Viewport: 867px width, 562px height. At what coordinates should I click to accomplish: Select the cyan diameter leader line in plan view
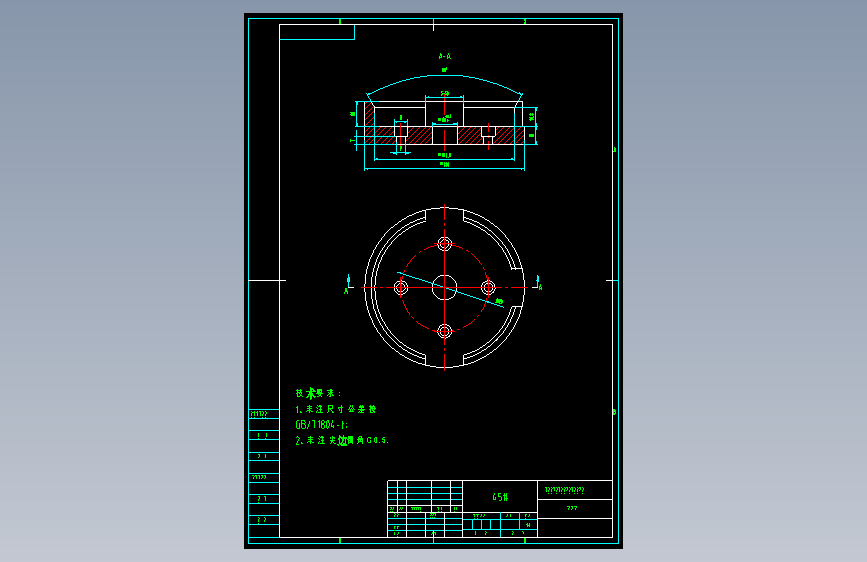451,289
